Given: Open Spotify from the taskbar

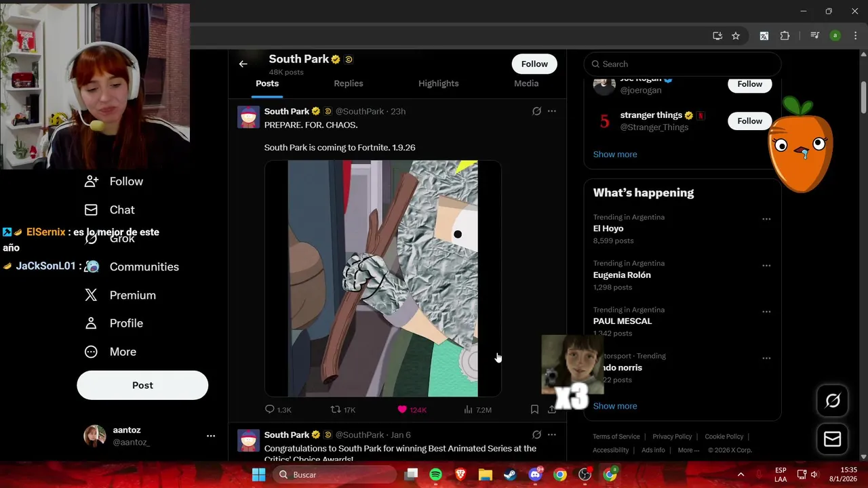Looking at the screenshot, I should (435, 474).
